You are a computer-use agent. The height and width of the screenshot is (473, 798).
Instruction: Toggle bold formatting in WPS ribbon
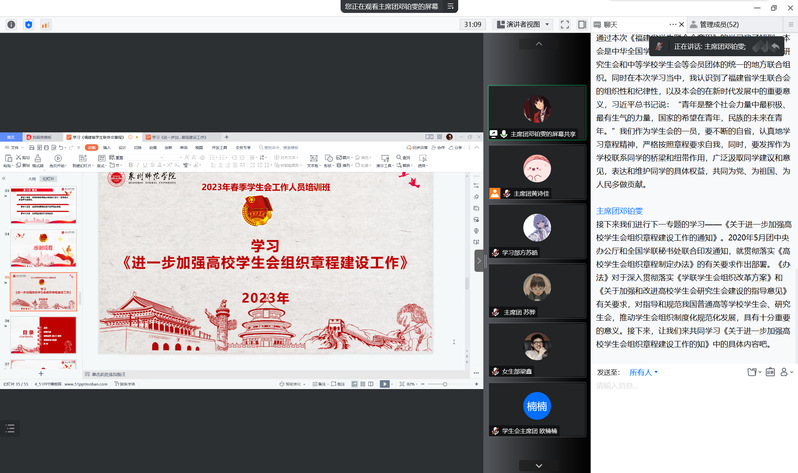[131, 165]
